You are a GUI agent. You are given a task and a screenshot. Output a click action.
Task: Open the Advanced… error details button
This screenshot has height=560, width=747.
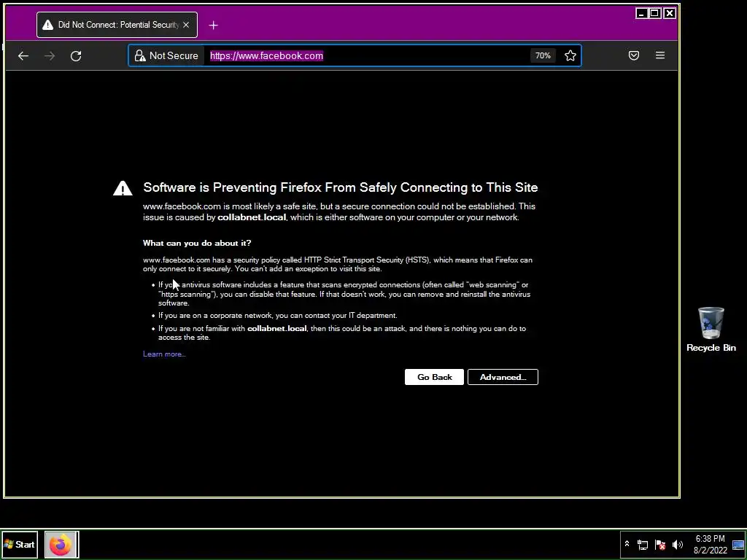[503, 377]
